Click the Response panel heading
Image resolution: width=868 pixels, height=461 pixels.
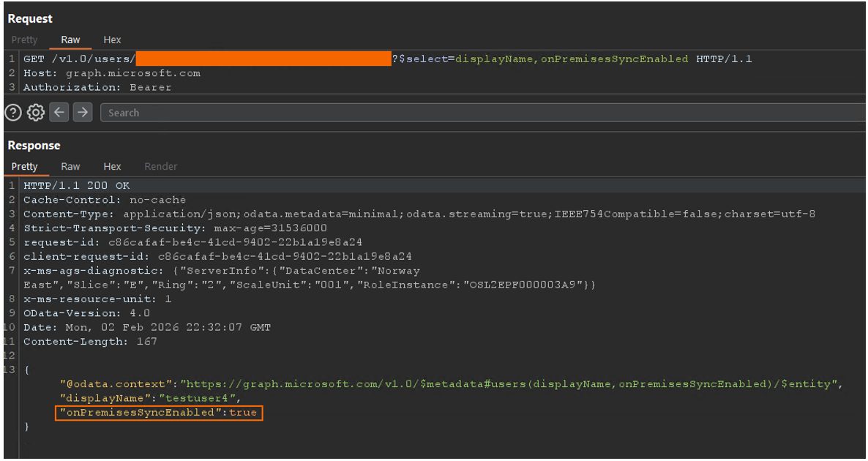(34, 146)
